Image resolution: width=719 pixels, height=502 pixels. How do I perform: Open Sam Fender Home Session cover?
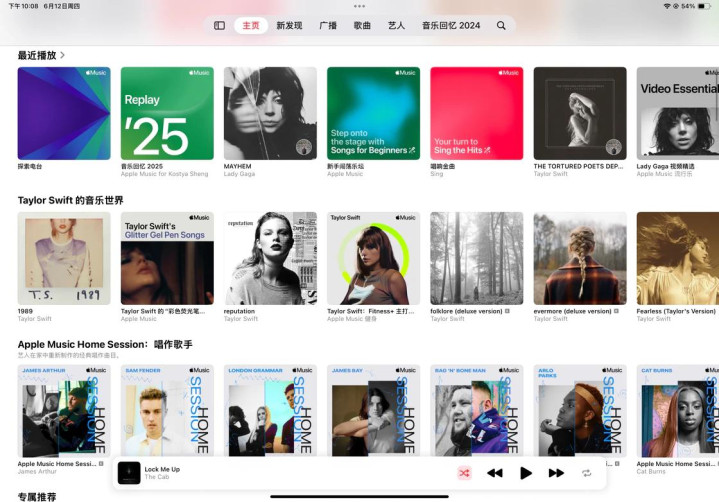pyautogui.click(x=167, y=411)
